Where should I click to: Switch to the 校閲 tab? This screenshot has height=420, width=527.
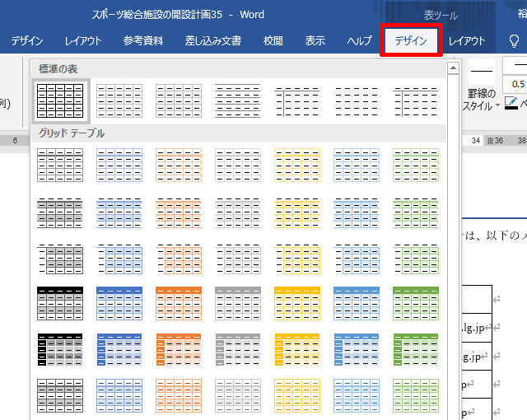point(273,41)
